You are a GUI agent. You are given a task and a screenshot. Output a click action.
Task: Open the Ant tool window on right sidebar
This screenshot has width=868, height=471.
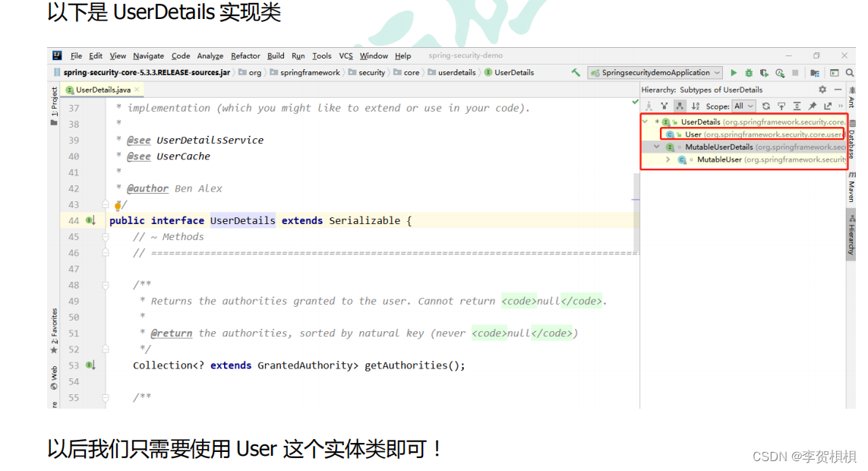851,98
